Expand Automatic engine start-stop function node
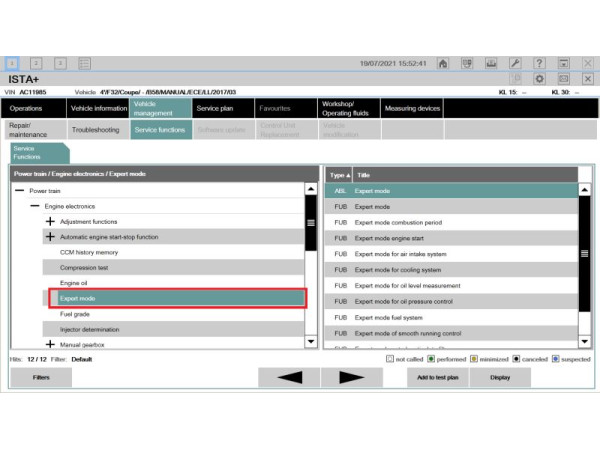The height and width of the screenshot is (450, 600). [50, 237]
